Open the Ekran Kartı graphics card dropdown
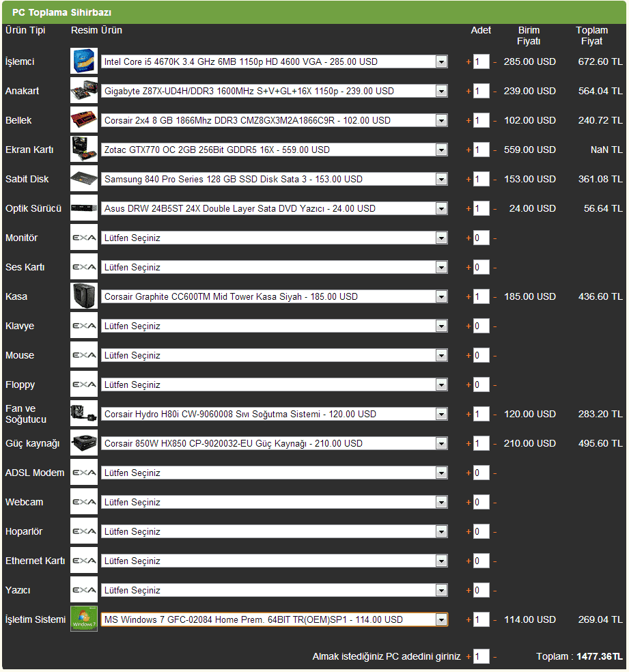629x672 pixels. pos(275,150)
